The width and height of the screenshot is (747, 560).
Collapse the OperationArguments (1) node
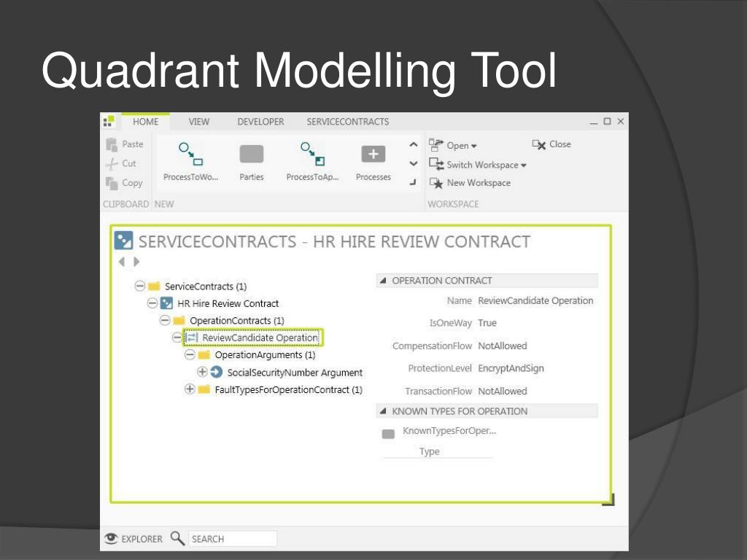coord(190,355)
